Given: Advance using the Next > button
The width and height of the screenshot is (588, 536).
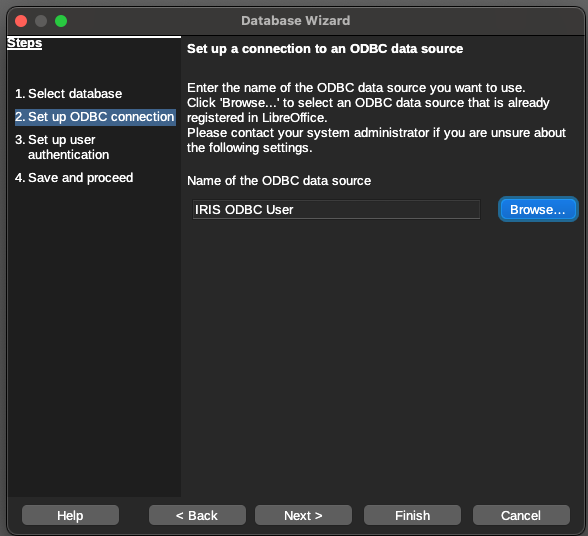Looking at the screenshot, I should pyautogui.click(x=303, y=515).
